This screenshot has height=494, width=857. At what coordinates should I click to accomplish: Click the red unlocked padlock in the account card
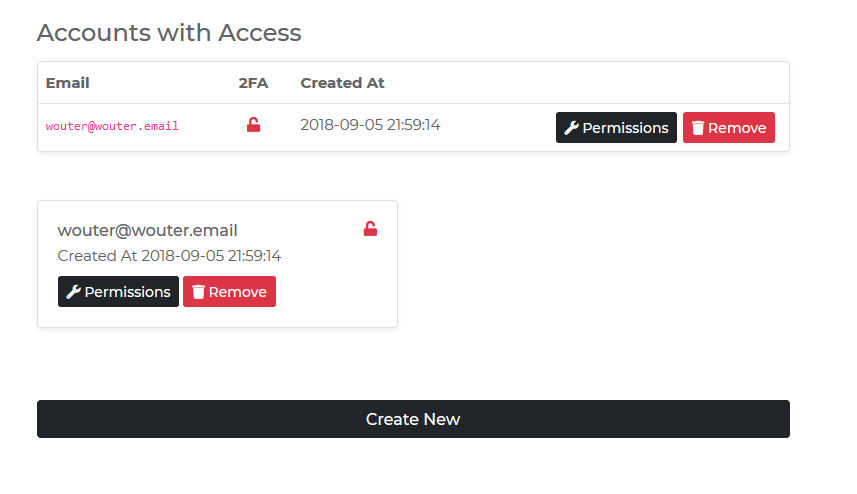pos(370,229)
